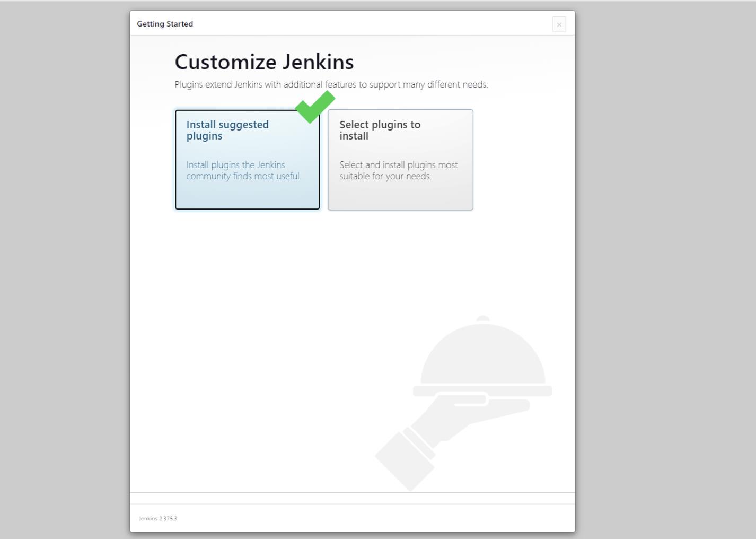The height and width of the screenshot is (539, 756).
Task: Close the Getting Started dialog
Action: click(559, 24)
